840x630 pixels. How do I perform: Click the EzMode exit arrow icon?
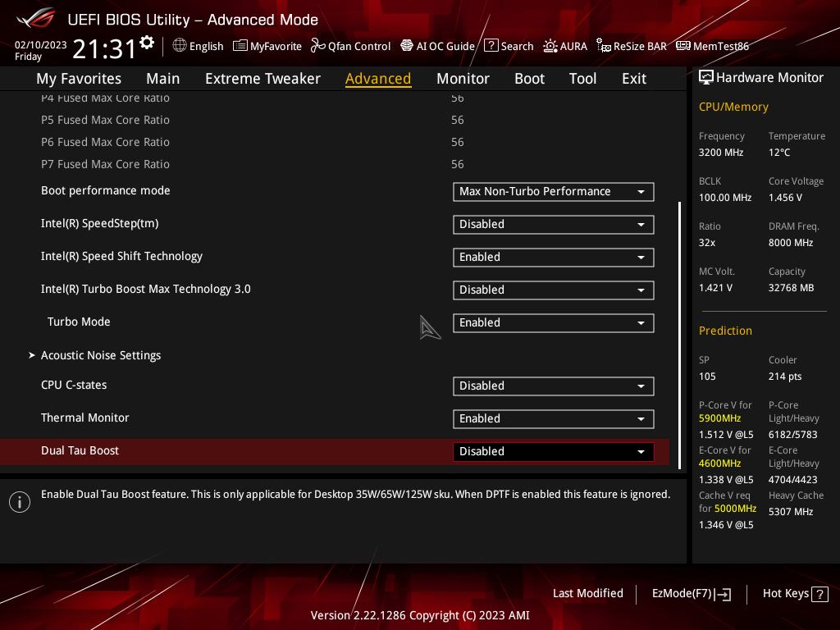724,594
